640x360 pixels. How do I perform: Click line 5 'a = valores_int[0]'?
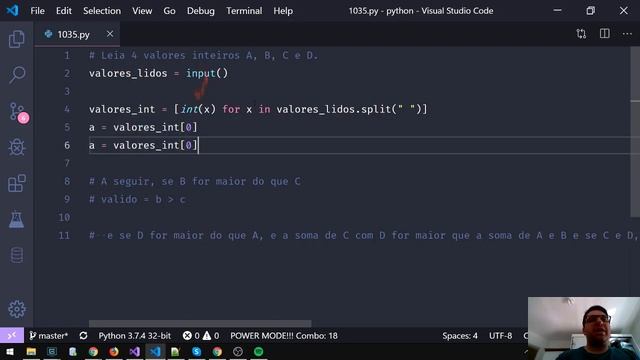tap(143, 127)
